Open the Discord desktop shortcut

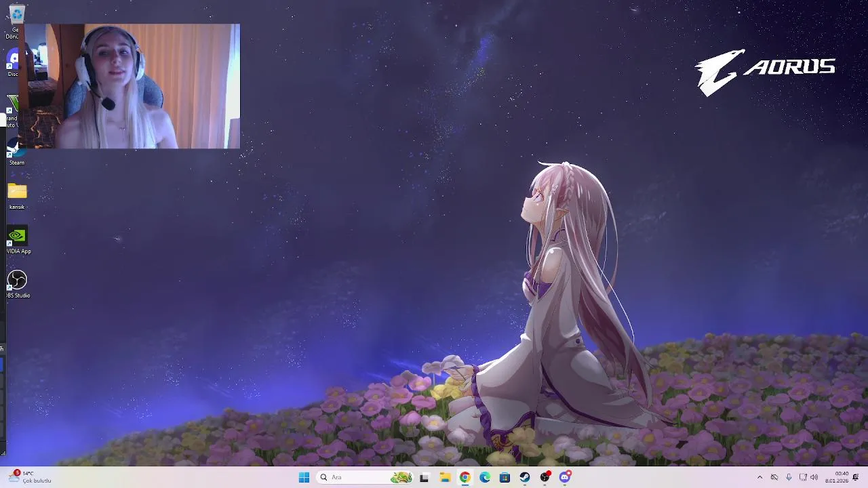pyautogui.click(x=14, y=61)
